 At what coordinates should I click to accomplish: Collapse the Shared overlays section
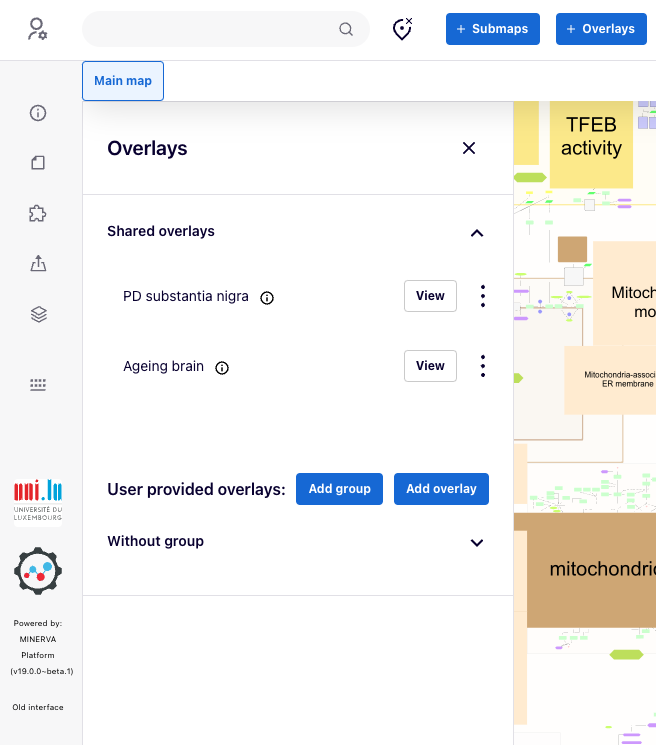(477, 232)
